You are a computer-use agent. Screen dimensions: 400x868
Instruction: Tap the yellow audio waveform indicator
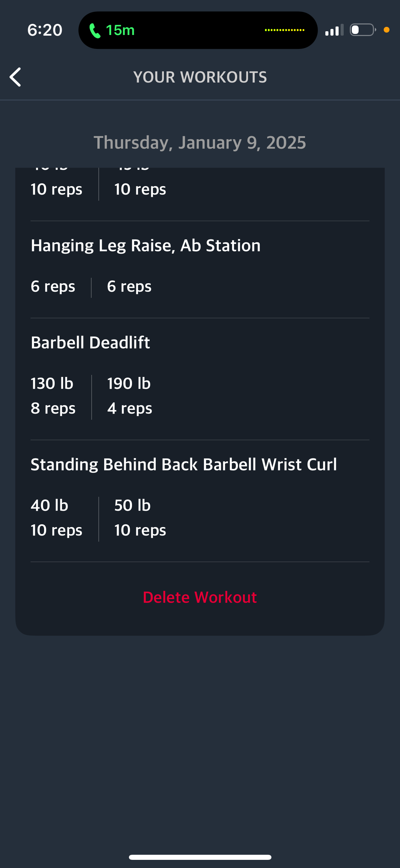(x=284, y=30)
